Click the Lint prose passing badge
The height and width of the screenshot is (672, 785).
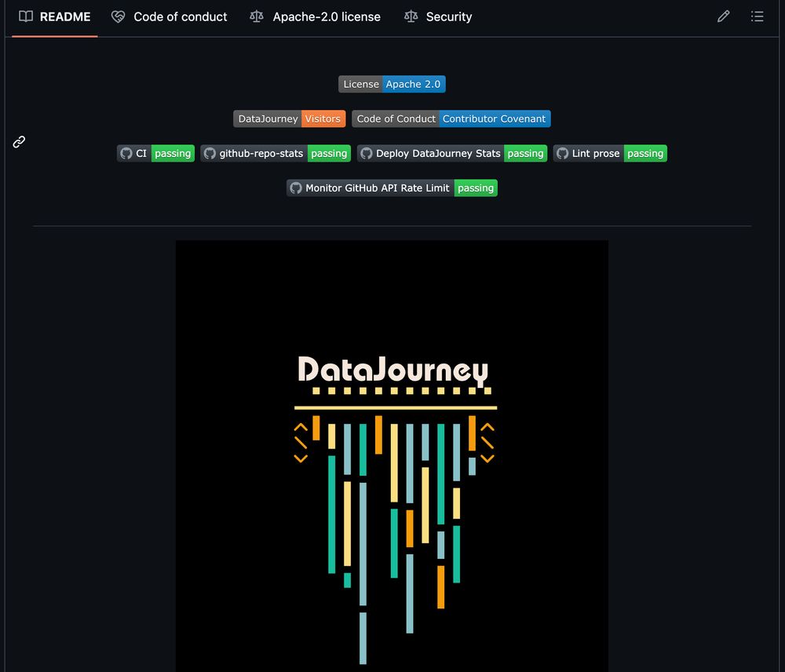coord(610,153)
